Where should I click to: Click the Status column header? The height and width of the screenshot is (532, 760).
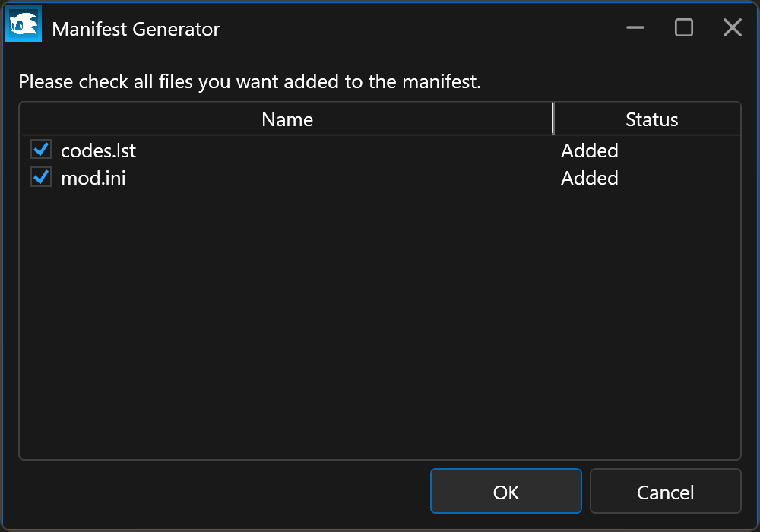pyautogui.click(x=651, y=119)
